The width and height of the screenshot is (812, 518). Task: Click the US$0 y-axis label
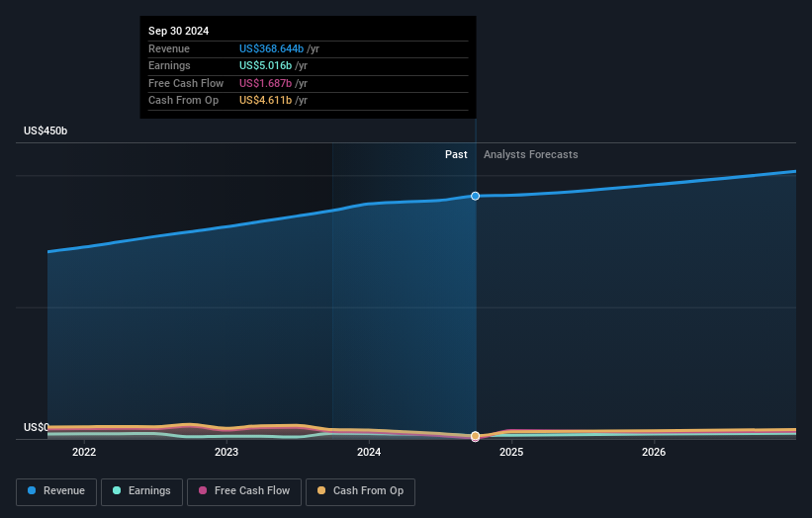point(36,427)
